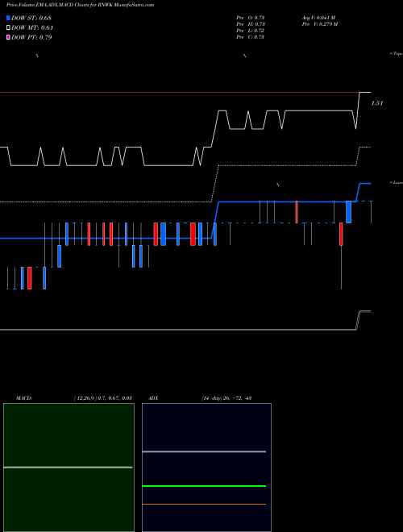The height and width of the screenshot is (532, 403).
Task: Click the 'Pre H: 0.73' high value
Action: pyautogui.click(x=251, y=24)
